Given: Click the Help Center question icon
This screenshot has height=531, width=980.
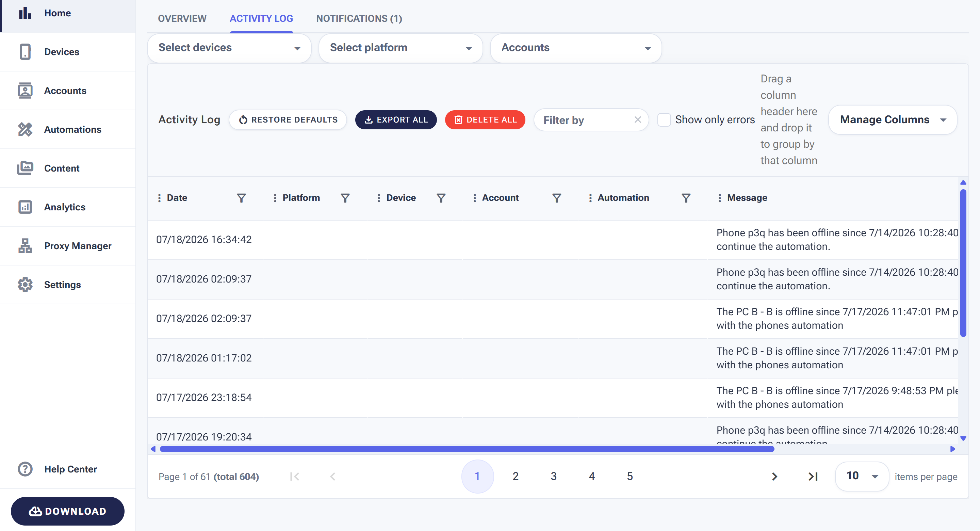Looking at the screenshot, I should pyautogui.click(x=25, y=469).
